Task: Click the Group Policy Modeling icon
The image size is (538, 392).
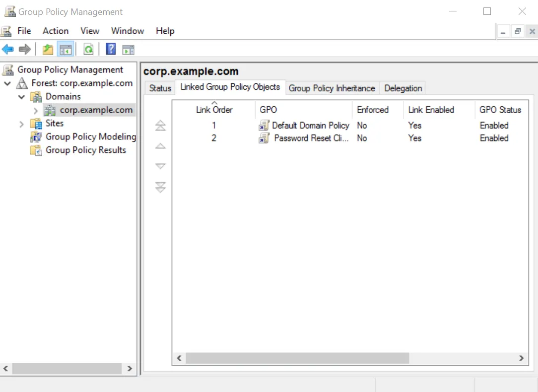Action: [36, 137]
